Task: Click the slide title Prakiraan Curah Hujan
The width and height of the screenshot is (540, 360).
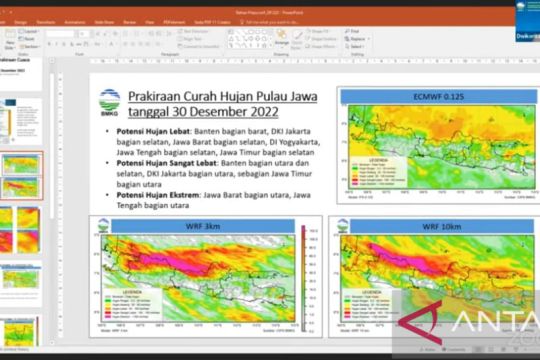Action: tap(222, 104)
